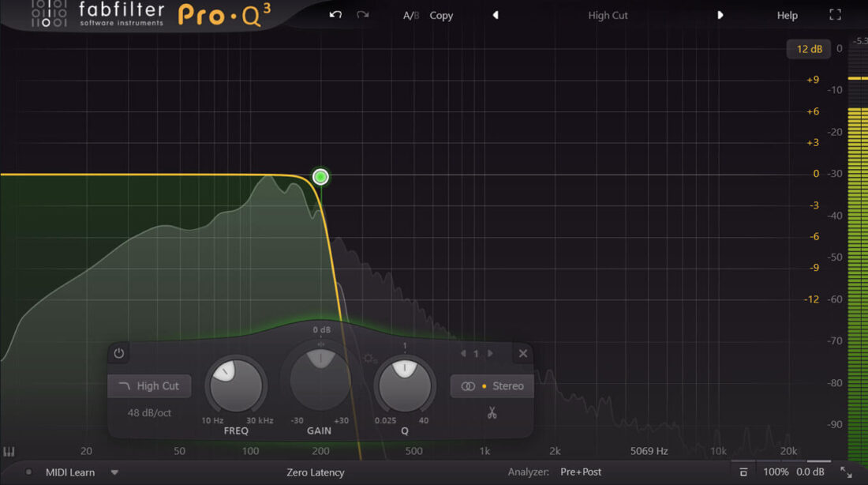Show the piano keyboard display
This screenshot has height=485, width=868.
pyautogui.click(x=9, y=452)
